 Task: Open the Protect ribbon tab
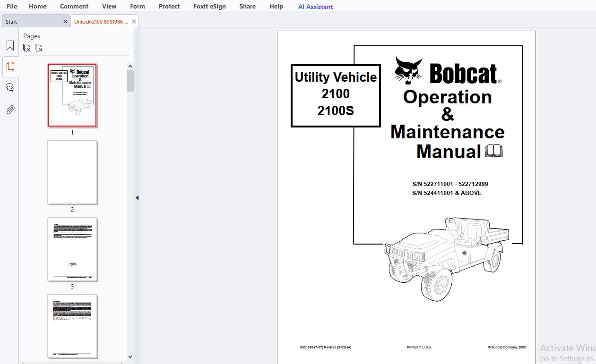tap(169, 6)
